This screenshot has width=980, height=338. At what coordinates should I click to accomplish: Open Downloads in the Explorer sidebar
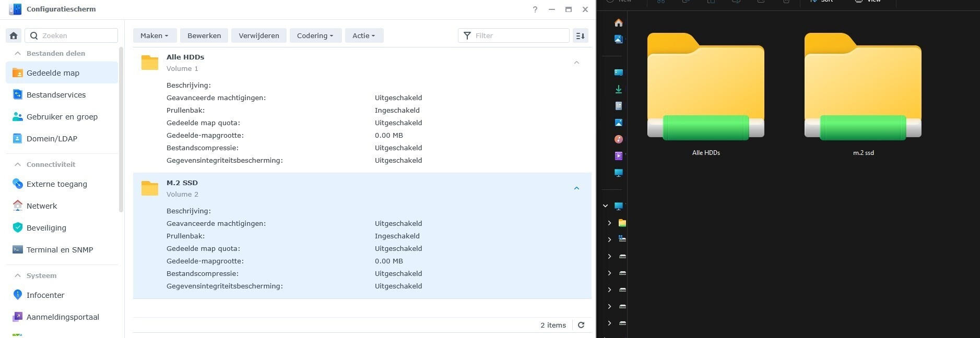click(619, 89)
